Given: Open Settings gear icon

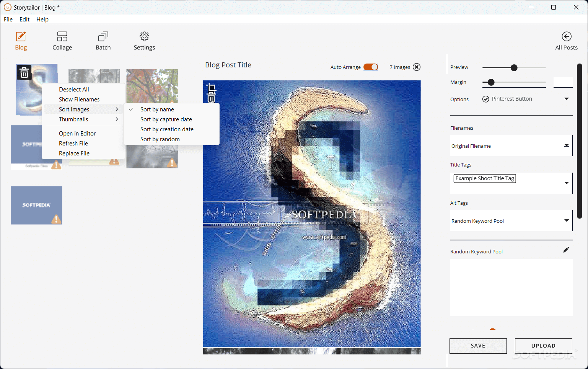Looking at the screenshot, I should 144,36.
